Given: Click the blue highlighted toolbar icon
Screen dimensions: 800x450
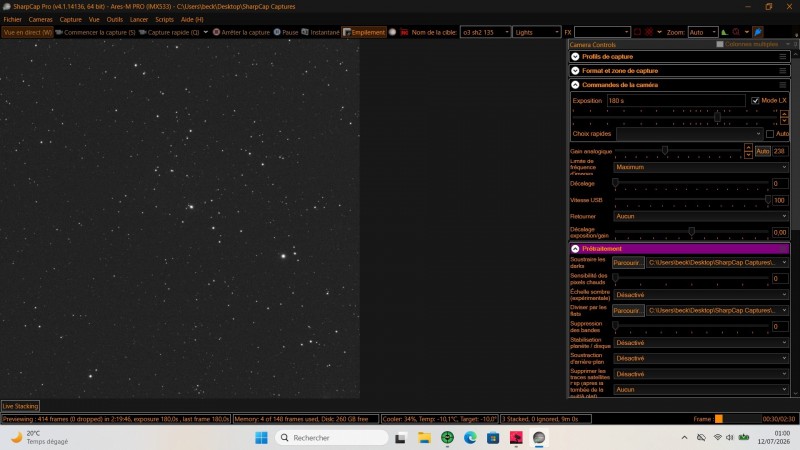Looking at the screenshot, I should 758,32.
